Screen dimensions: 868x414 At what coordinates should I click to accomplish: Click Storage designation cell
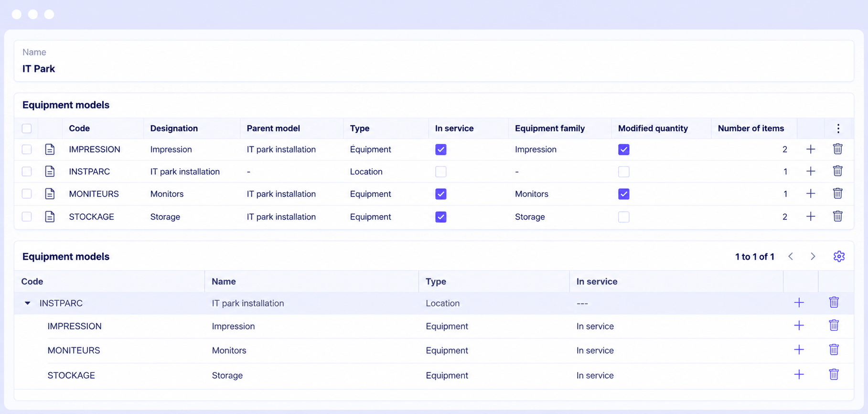(165, 217)
